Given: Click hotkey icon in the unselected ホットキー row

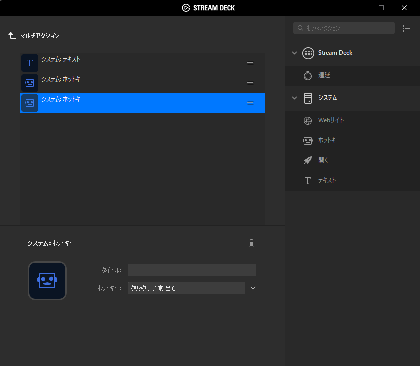Looking at the screenshot, I should pos(30,83).
